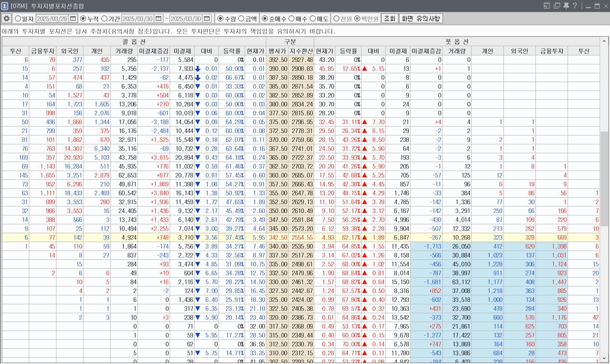
Task: Choose the 금액 radio button
Action: 241,19
